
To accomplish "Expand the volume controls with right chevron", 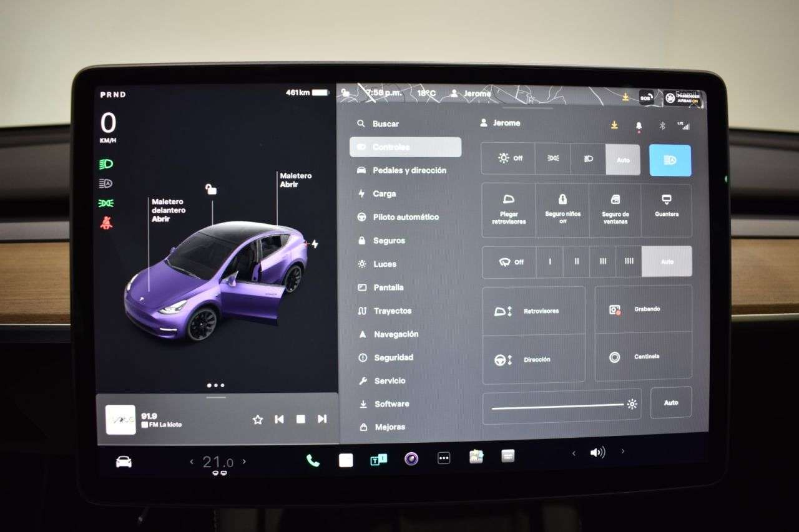I will 622,451.
